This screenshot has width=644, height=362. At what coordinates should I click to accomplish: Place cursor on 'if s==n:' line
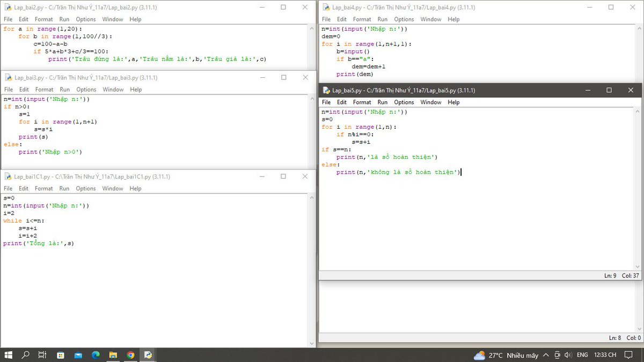click(336, 150)
